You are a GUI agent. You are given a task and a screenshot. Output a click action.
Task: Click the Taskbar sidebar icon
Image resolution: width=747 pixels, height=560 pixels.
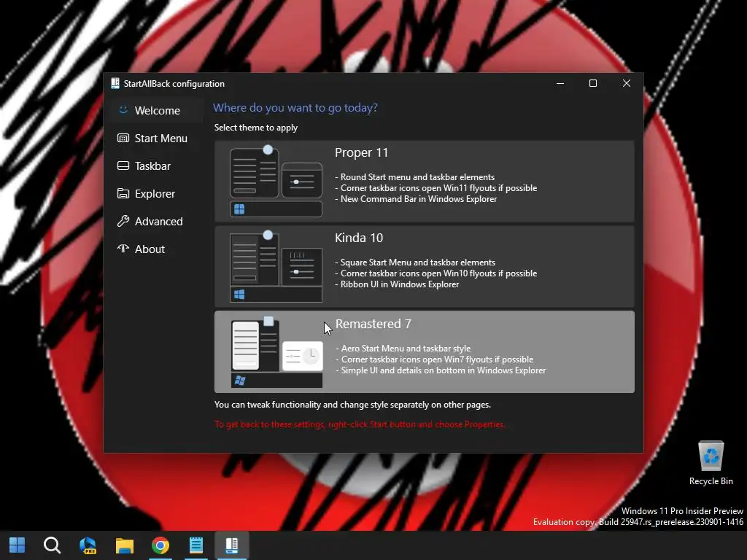(123, 166)
